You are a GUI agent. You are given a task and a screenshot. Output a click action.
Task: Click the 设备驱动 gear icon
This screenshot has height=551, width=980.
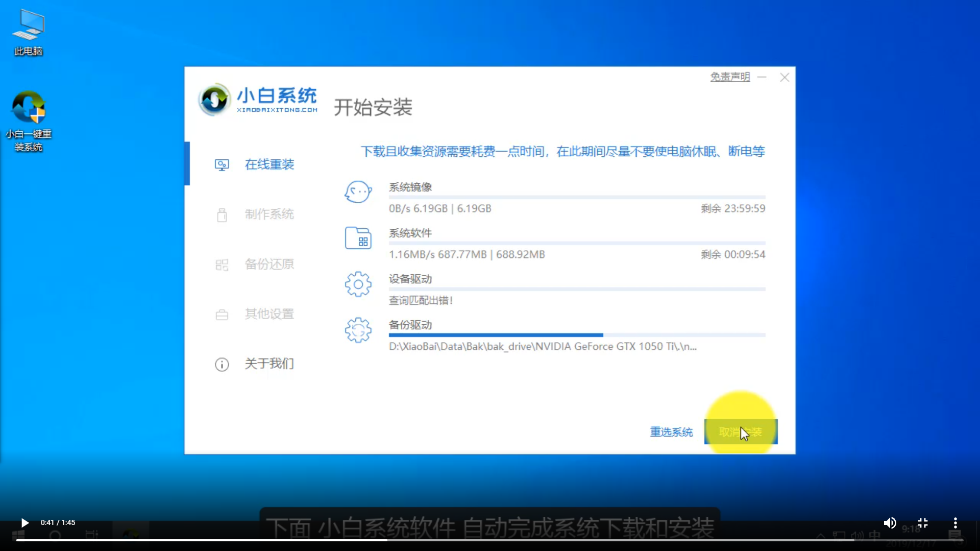coord(358,284)
